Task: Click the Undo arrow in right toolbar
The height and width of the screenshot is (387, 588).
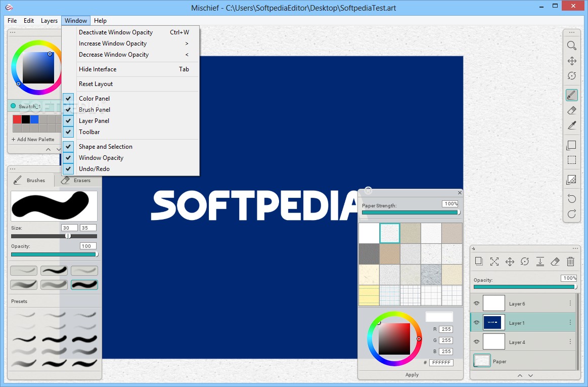Action: click(571, 199)
